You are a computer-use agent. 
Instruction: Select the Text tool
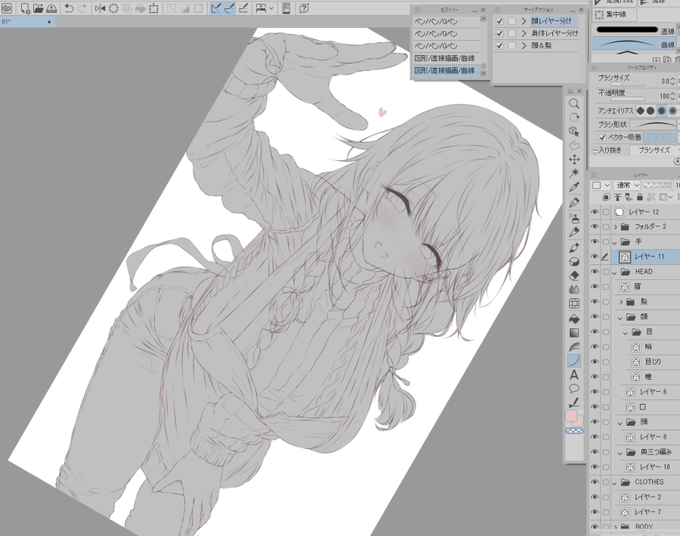click(574, 375)
